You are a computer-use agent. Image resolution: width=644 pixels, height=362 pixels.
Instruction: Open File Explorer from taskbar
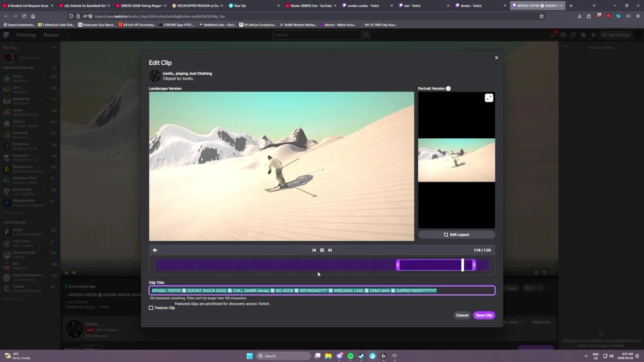coord(328,356)
